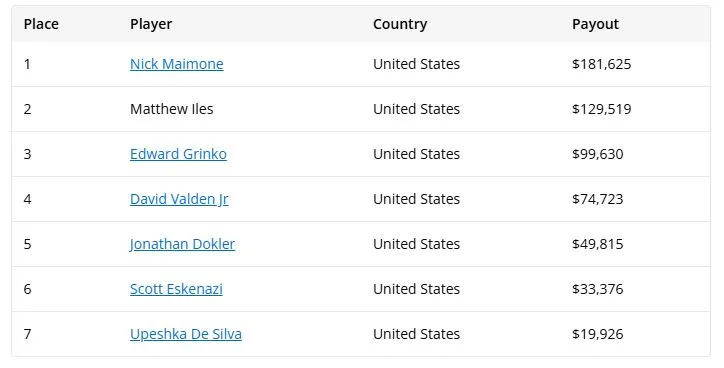Screen dimensions: 724x368
Task: Select the Matthew Iles name cell
Action: pyautogui.click(x=172, y=109)
